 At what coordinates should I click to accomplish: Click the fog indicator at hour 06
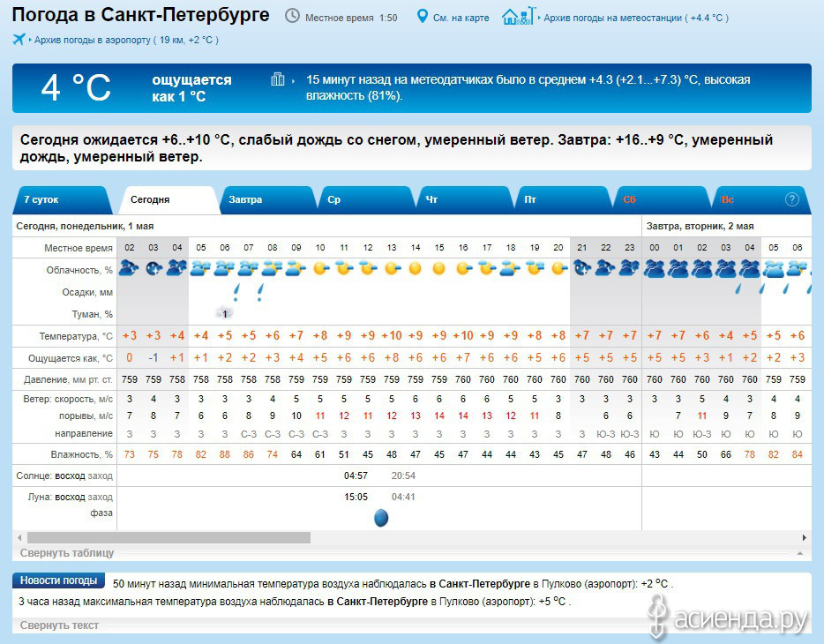pyautogui.click(x=224, y=313)
